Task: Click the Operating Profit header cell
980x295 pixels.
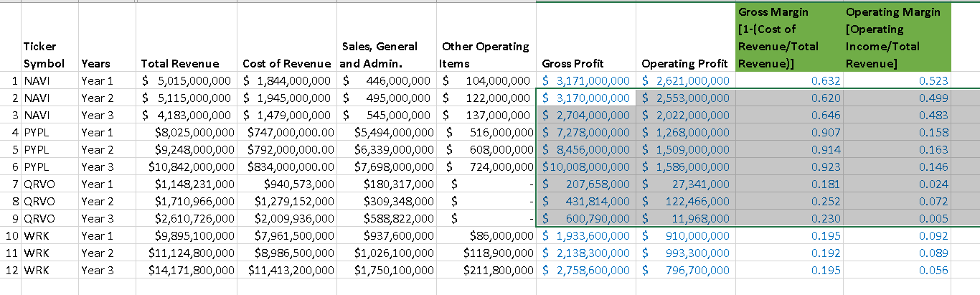Action: (685, 38)
